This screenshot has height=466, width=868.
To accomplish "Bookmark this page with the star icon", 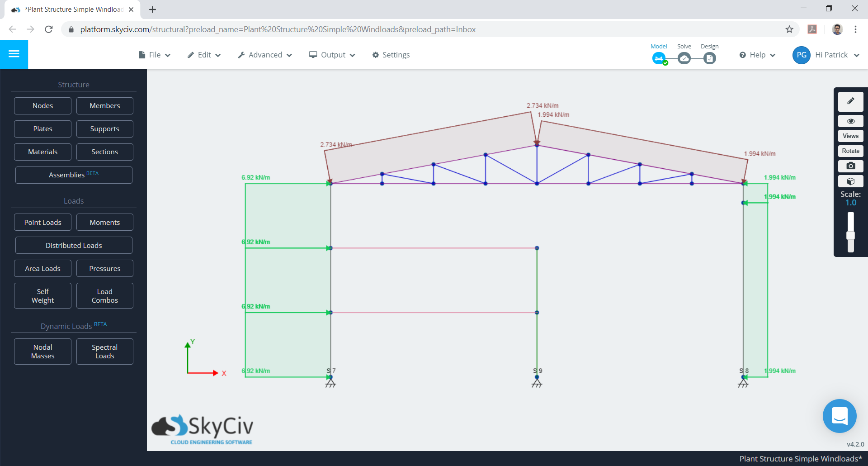I will (789, 29).
